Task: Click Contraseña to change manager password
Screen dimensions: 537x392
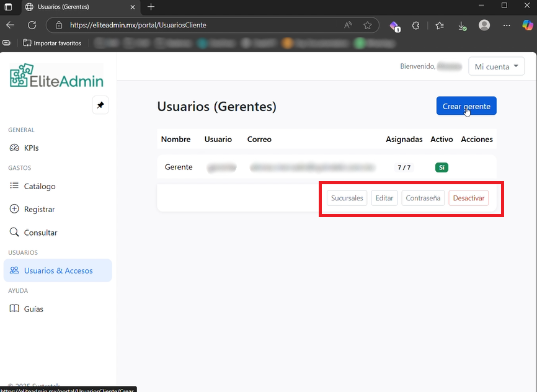Action: pyautogui.click(x=423, y=198)
